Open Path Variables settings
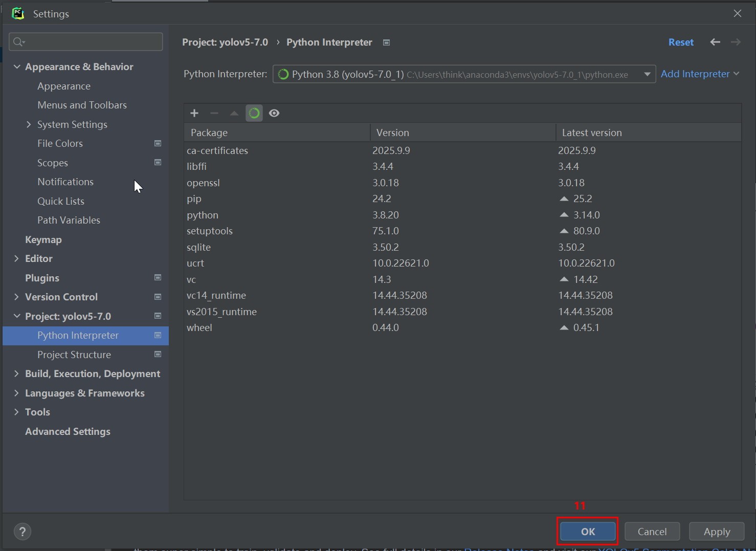Viewport: 756px width, 551px height. click(69, 220)
